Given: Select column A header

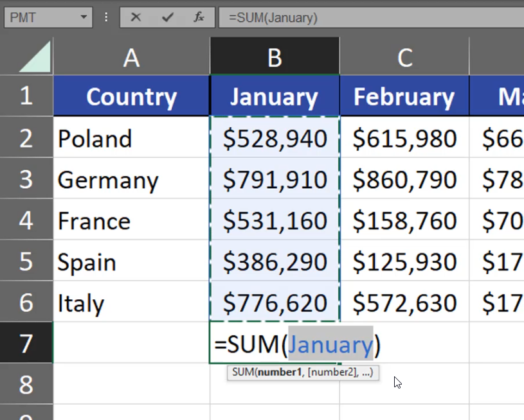Looking at the screenshot, I should tap(131, 58).
